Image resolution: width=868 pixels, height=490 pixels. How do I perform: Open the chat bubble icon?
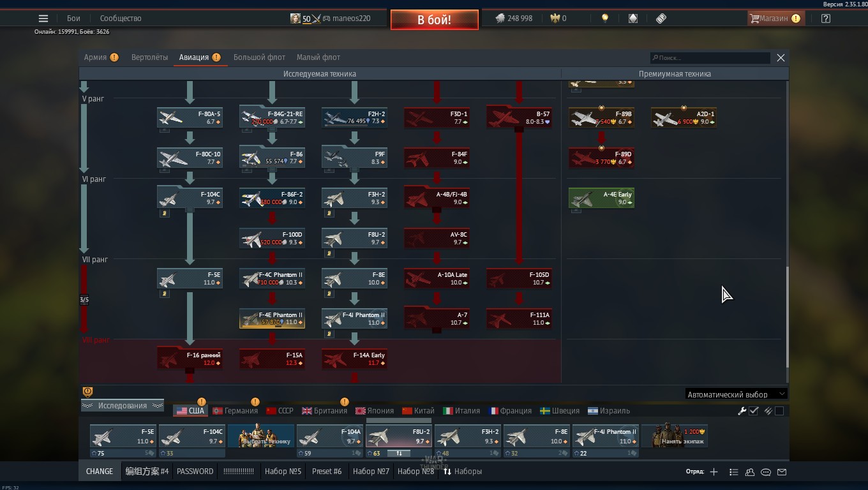[766, 472]
